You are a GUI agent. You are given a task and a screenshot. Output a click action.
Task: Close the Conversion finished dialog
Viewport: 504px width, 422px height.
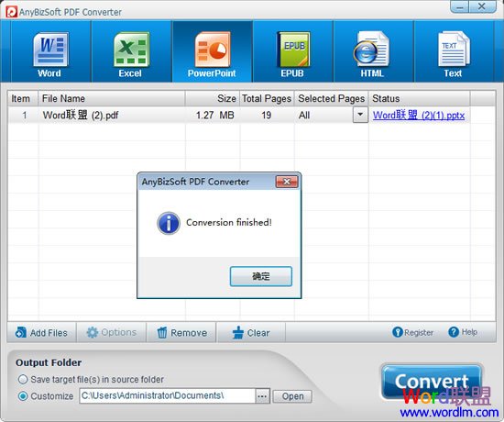[x=287, y=182]
